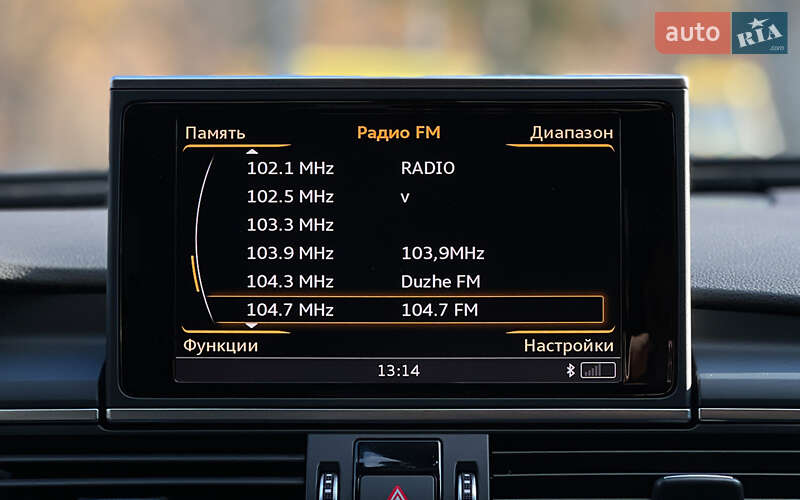800x500 pixels.
Task: Click the Duzhe FM station name
Action: (x=441, y=282)
